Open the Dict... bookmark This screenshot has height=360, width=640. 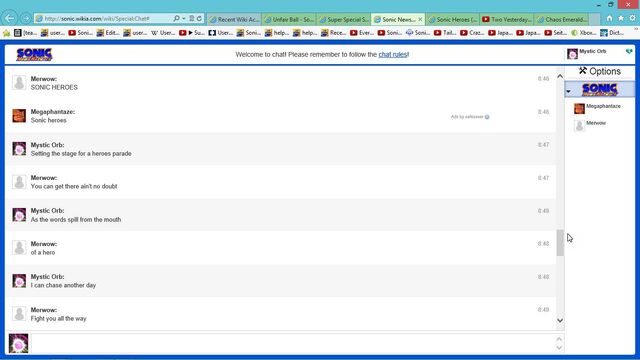612,33
